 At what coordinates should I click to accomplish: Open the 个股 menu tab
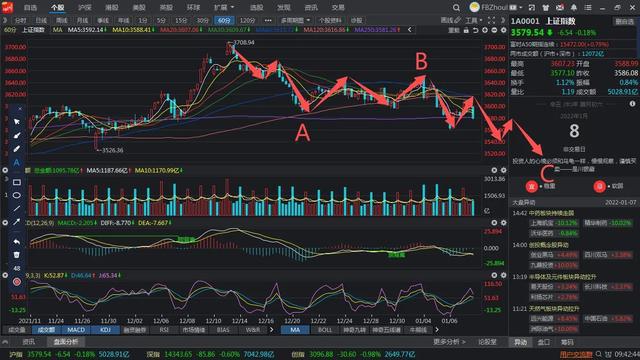pos(58,7)
